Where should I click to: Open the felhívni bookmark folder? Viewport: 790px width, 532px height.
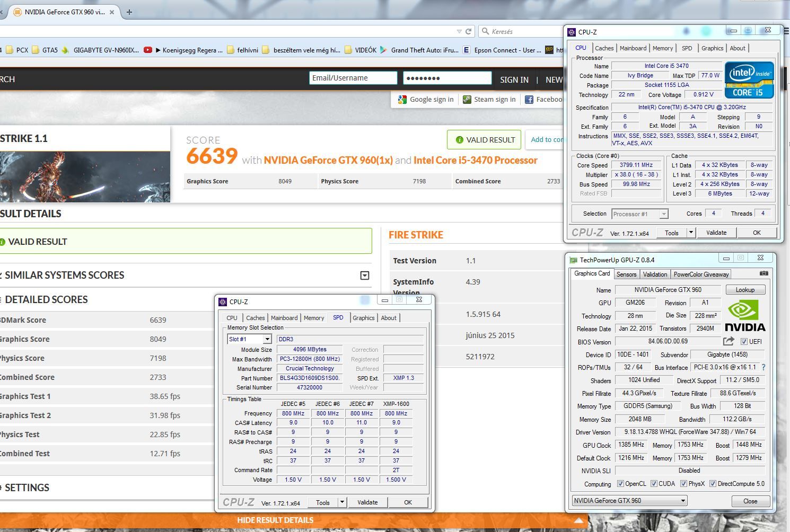[242, 50]
